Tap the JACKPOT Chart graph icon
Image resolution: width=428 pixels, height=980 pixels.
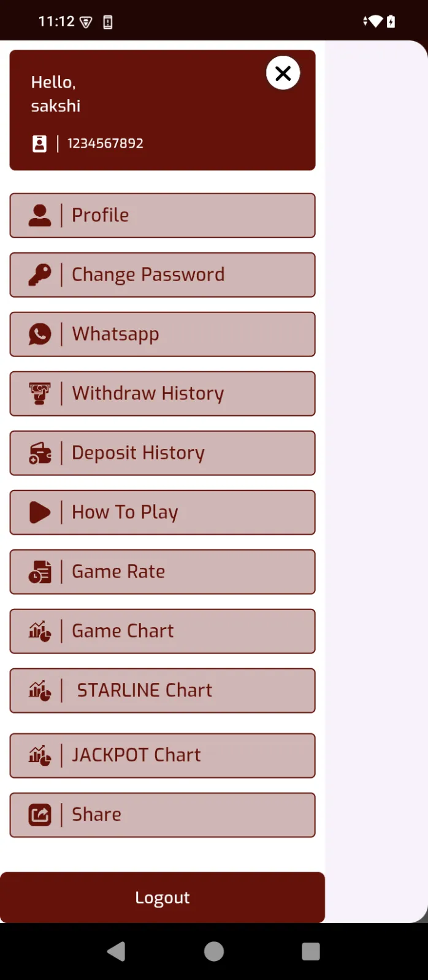(40, 756)
